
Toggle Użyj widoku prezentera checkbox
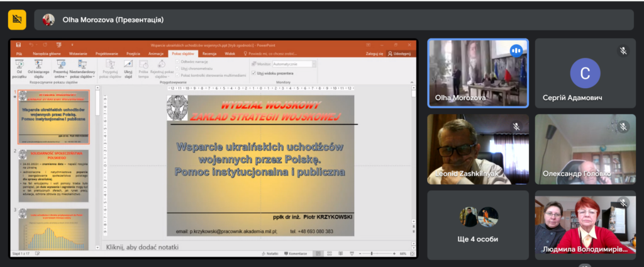click(x=253, y=73)
